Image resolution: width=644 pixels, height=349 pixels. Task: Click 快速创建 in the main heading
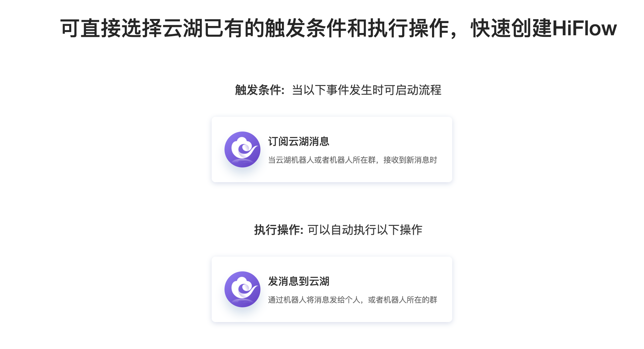point(512,28)
